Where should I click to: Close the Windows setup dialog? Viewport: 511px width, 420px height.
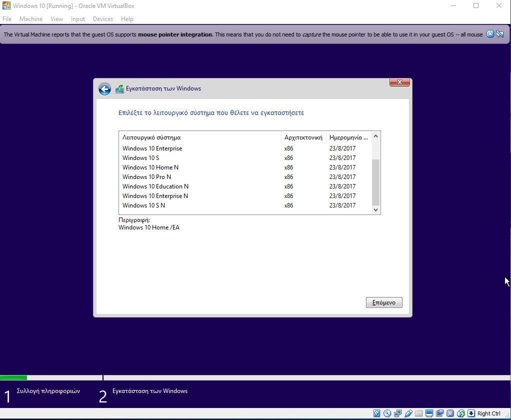click(399, 82)
